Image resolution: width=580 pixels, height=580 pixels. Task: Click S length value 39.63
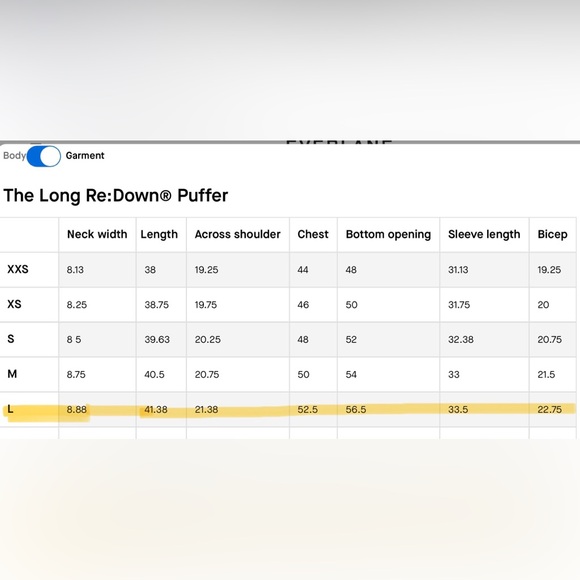[157, 340]
